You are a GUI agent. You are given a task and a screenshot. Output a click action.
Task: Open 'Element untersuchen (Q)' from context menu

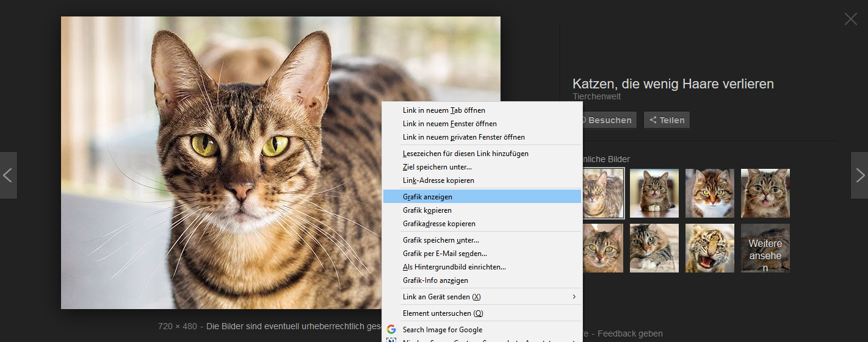point(443,313)
